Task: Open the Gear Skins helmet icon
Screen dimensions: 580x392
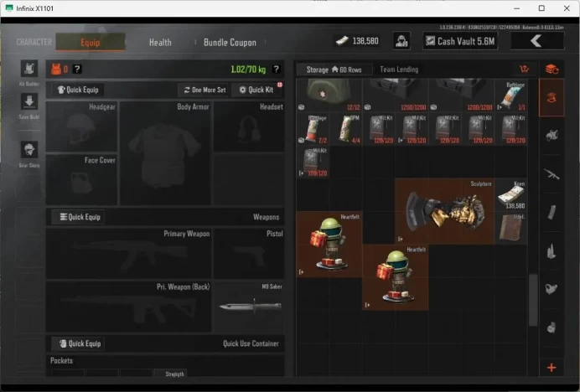Action: 29,150
